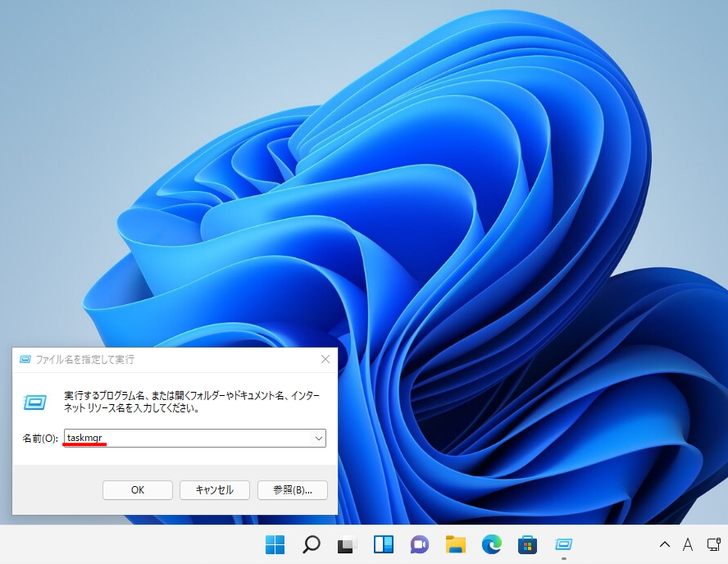The image size is (728, 564).
Task: Open taskbar Search magnifier
Action: coord(311,544)
